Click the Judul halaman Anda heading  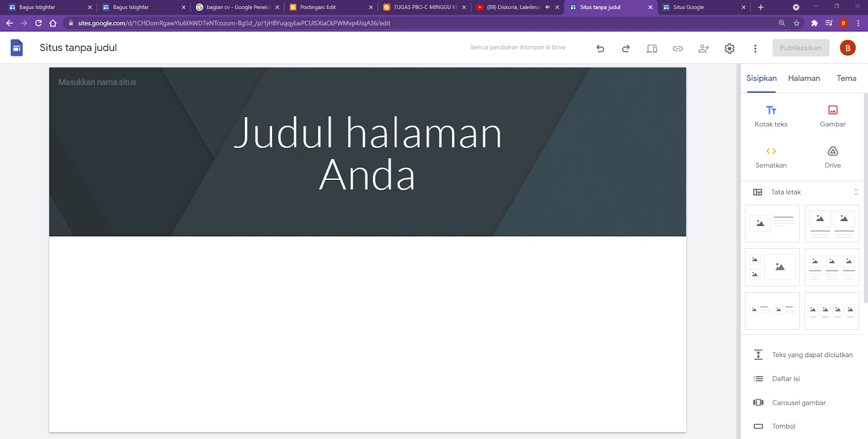(367, 153)
